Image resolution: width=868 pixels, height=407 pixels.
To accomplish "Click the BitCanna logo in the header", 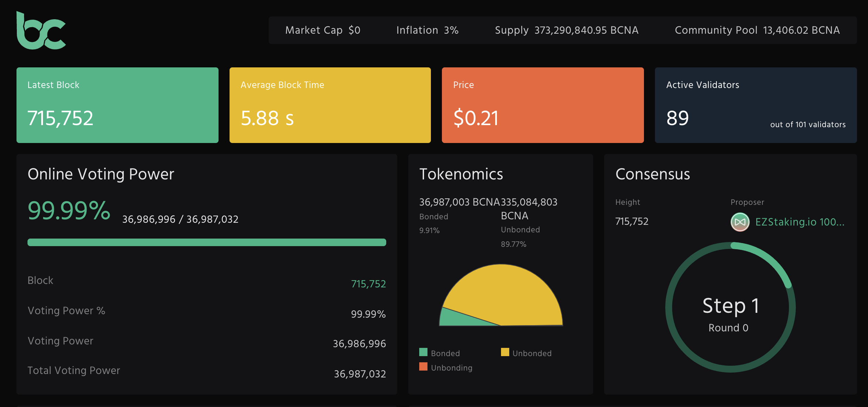I will (x=41, y=31).
